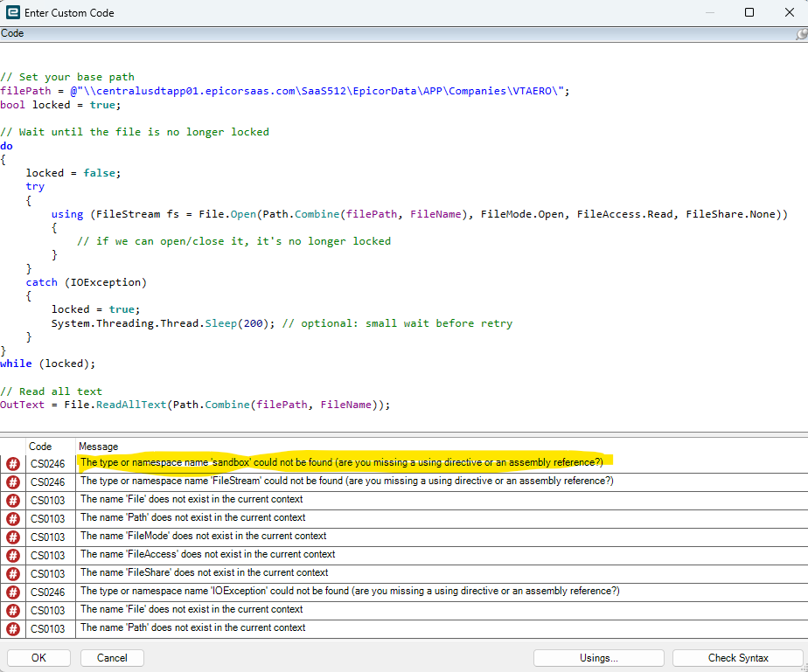The height and width of the screenshot is (672, 808).
Task: Run Check Syntax on the code
Action: coord(738,658)
